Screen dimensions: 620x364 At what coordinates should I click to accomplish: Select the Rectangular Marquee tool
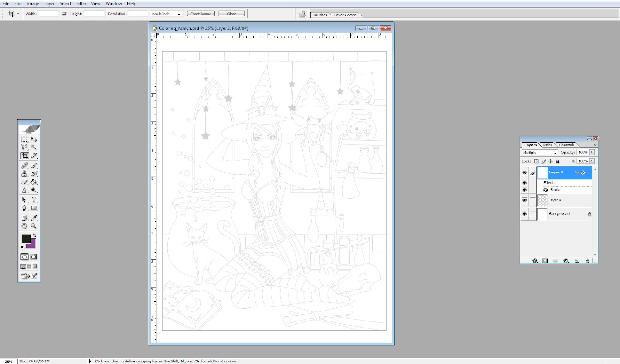[24, 139]
